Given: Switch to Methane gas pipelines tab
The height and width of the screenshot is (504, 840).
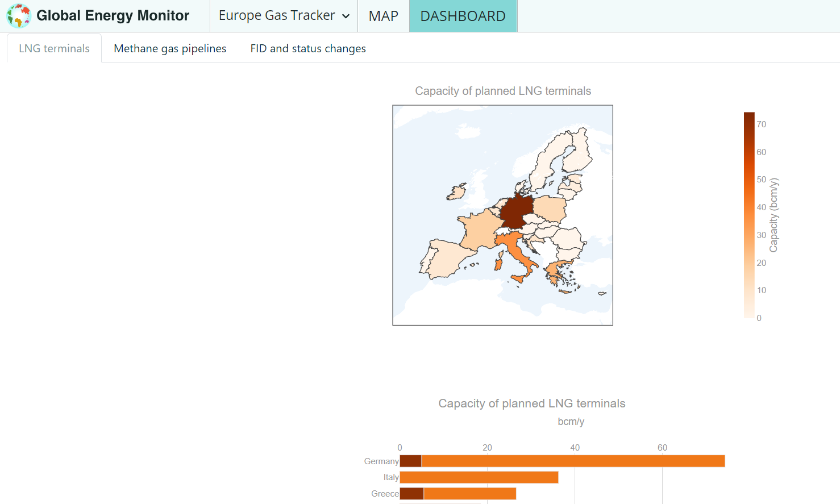Looking at the screenshot, I should tap(170, 48).
